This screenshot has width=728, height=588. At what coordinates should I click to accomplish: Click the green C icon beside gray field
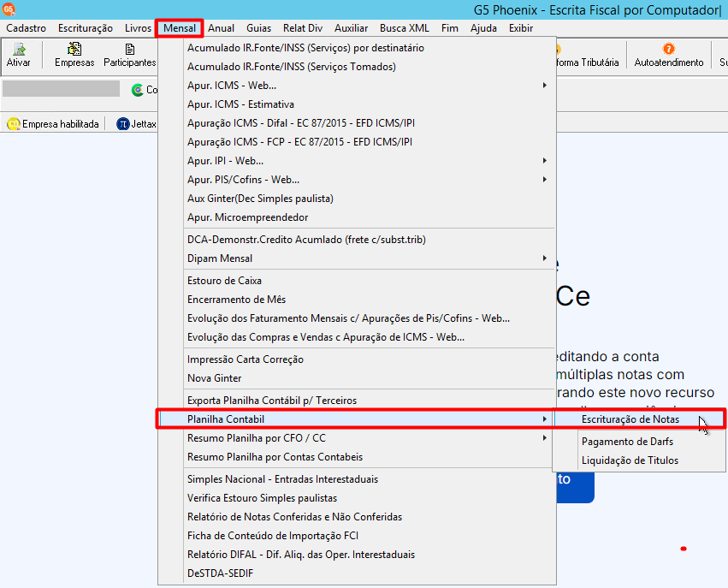point(138,90)
